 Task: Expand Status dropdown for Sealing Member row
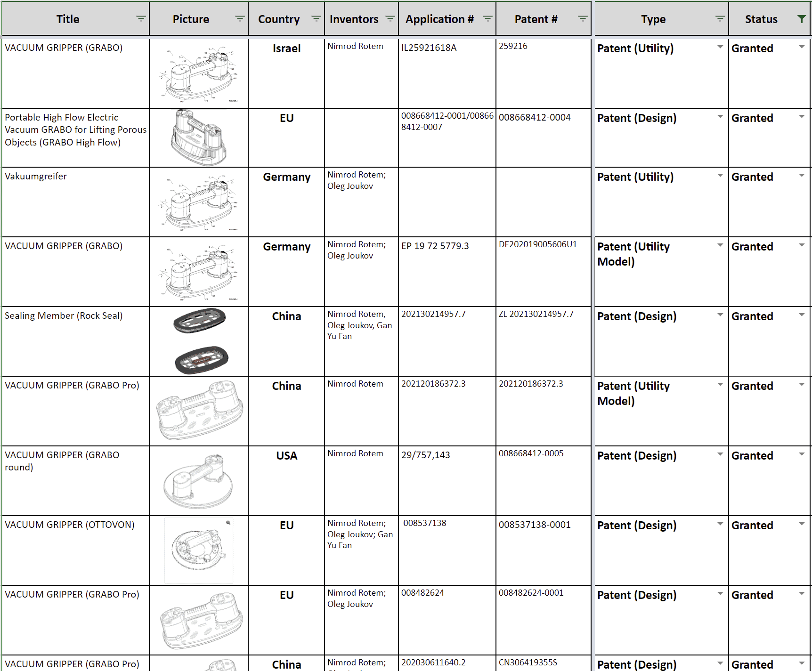pyautogui.click(x=802, y=315)
